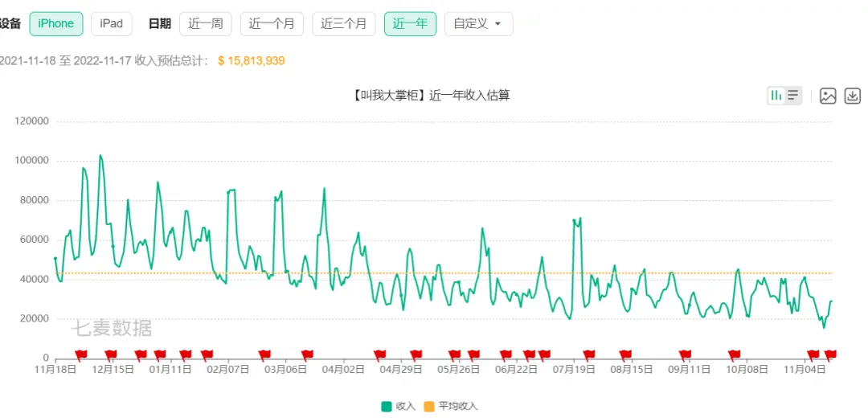Click the 03月06日 x-axis label
Viewport: 868px width, 418px height.
click(x=285, y=369)
